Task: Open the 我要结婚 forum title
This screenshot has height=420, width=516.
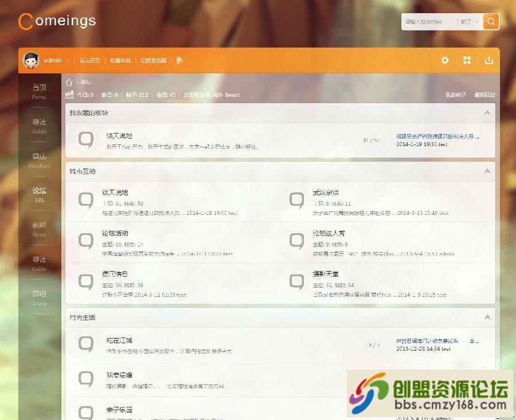Action: click(x=119, y=375)
